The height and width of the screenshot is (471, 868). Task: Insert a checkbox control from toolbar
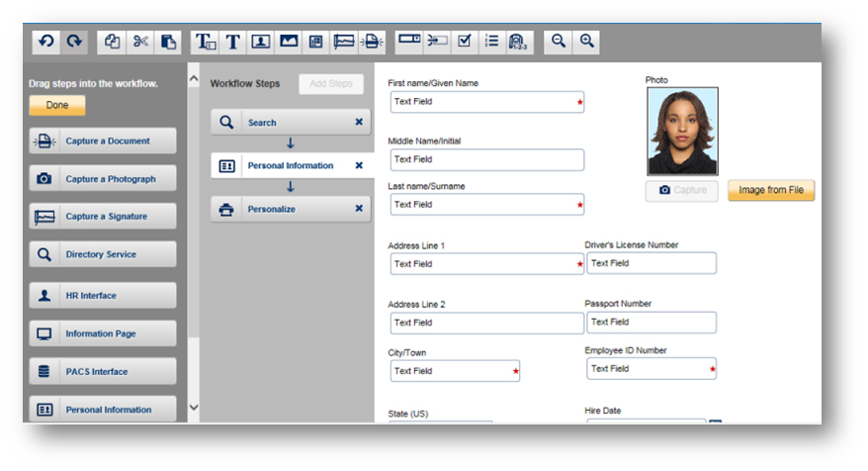coord(465,42)
